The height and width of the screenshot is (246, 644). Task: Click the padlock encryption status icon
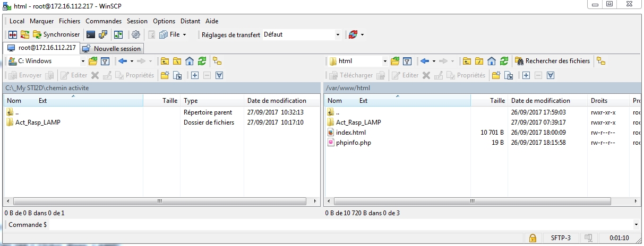[533, 238]
